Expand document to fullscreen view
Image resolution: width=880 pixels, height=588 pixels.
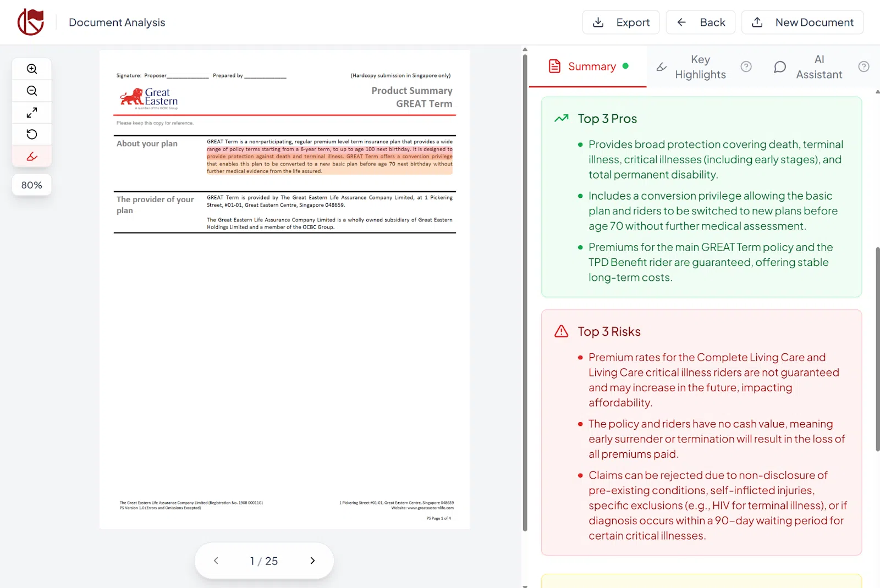[32, 113]
